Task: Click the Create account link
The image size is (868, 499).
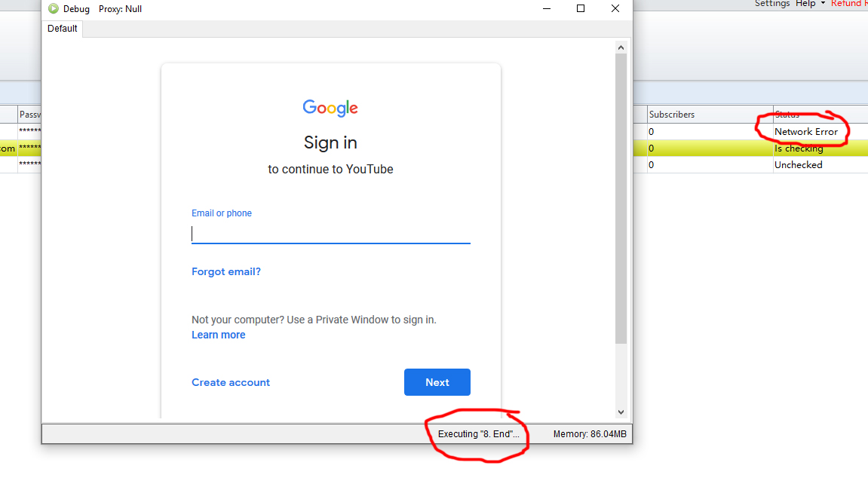Action: 231,382
